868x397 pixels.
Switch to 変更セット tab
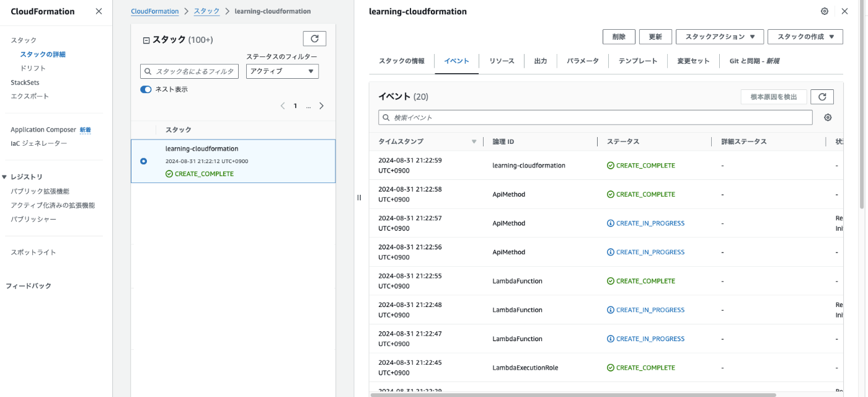coord(693,61)
